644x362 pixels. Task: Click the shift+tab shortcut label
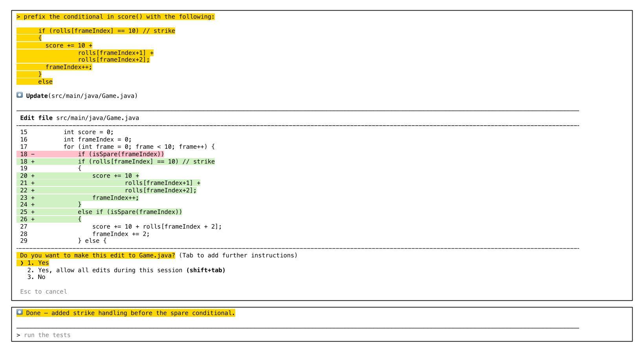click(206, 270)
